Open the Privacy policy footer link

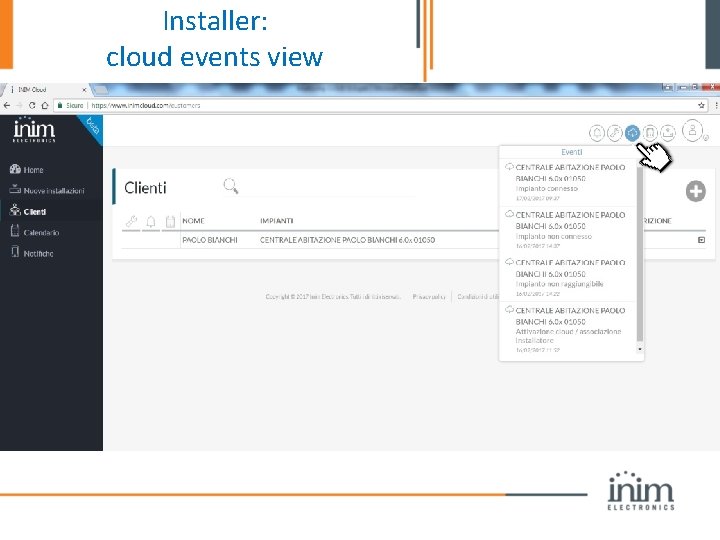click(x=428, y=297)
